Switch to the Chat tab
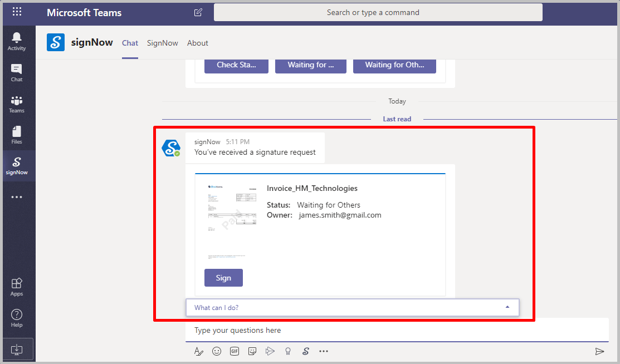The image size is (620, 364). [130, 43]
